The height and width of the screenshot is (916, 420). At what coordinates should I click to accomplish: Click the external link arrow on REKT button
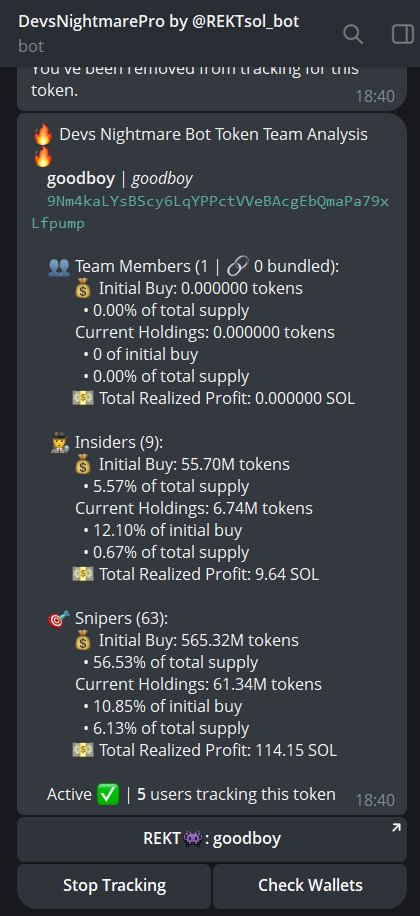pyautogui.click(x=396, y=828)
